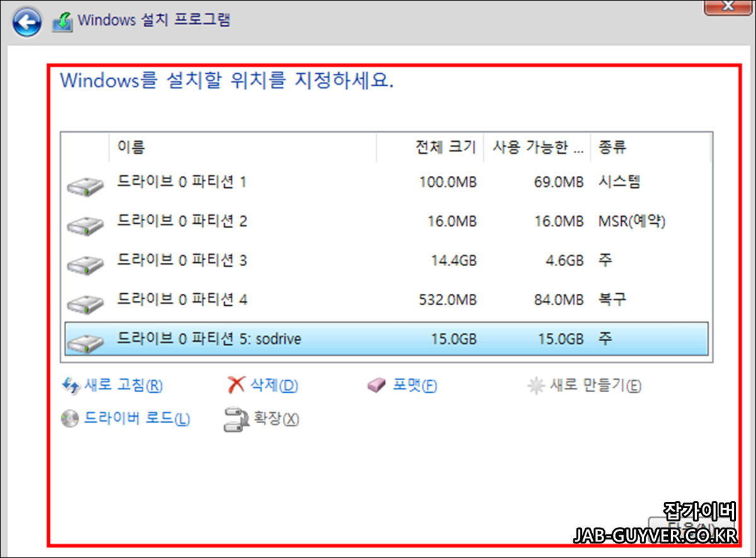Viewport: 756px width, 558px height.
Task: Open 드라이버 로드(L) link
Action: [x=137, y=419]
